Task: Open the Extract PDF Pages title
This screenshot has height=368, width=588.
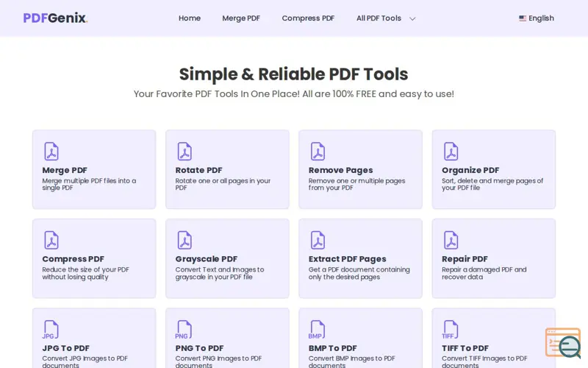Action: click(347, 259)
